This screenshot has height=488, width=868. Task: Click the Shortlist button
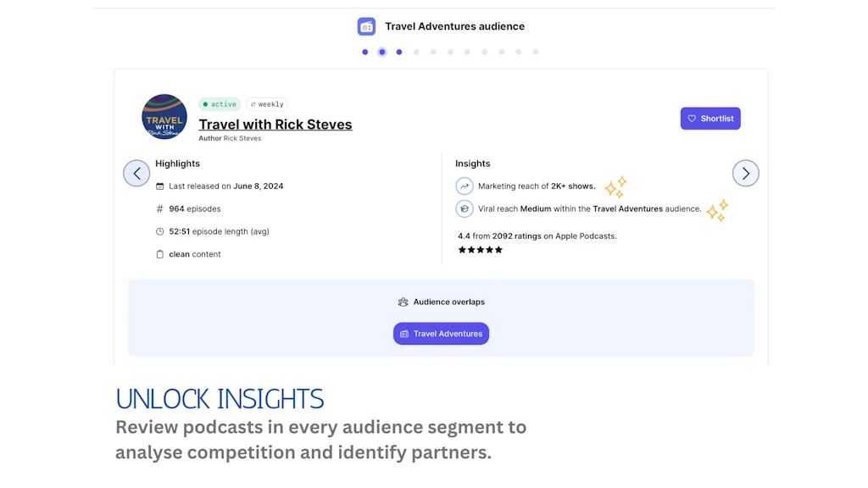710,119
